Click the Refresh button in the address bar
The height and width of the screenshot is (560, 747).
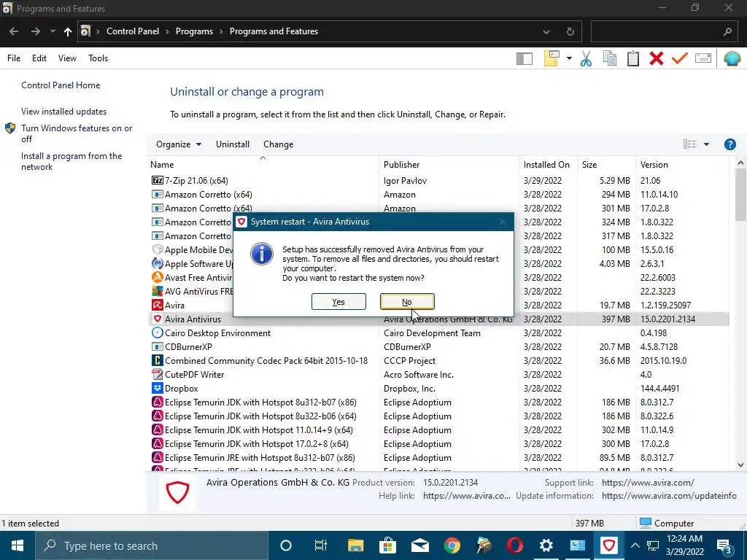(x=570, y=32)
